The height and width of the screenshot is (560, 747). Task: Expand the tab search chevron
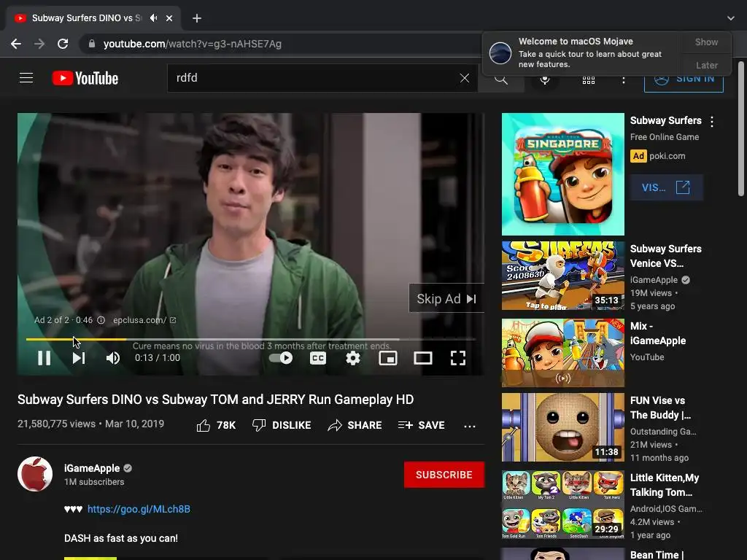tap(731, 18)
